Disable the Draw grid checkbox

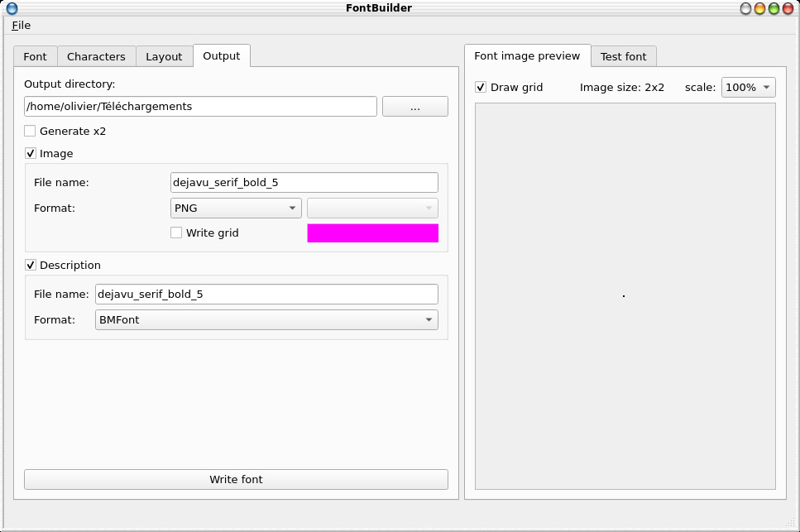pyautogui.click(x=481, y=87)
